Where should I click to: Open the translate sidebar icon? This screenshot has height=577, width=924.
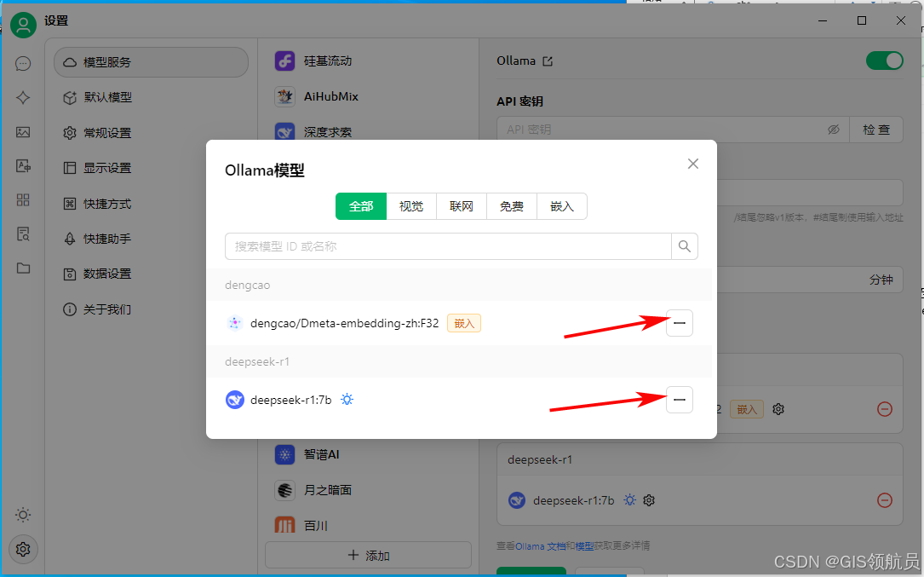click(x=23, y=166)
